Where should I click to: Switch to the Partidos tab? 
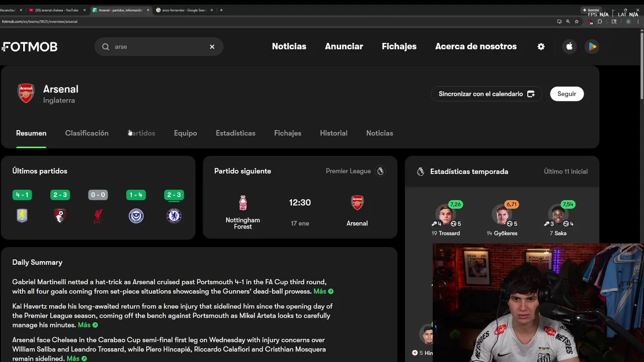click(141, 133)
